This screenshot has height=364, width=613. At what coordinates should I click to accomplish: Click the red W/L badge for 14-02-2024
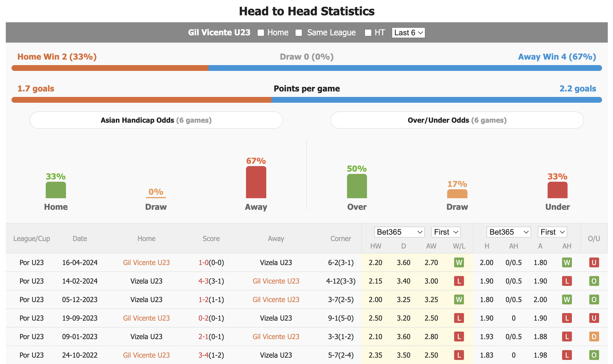[459, 281]
